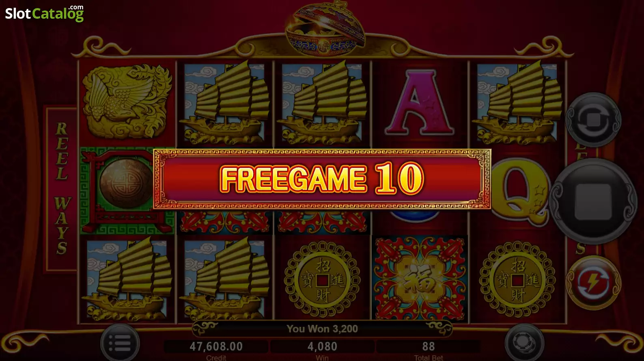
Task: Click the You Won 3,200 message bar
Action: (322, 329)
